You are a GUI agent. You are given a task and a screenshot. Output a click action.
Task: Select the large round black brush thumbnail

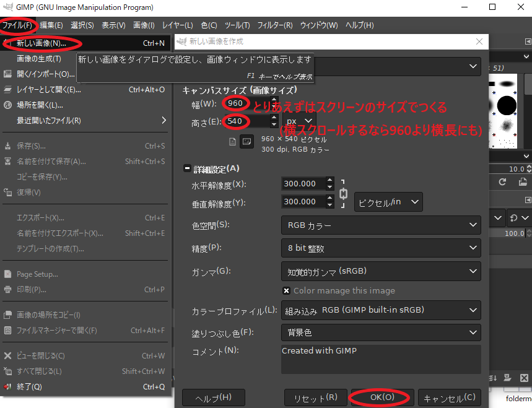pyautogui.click(x=507, y=105)
